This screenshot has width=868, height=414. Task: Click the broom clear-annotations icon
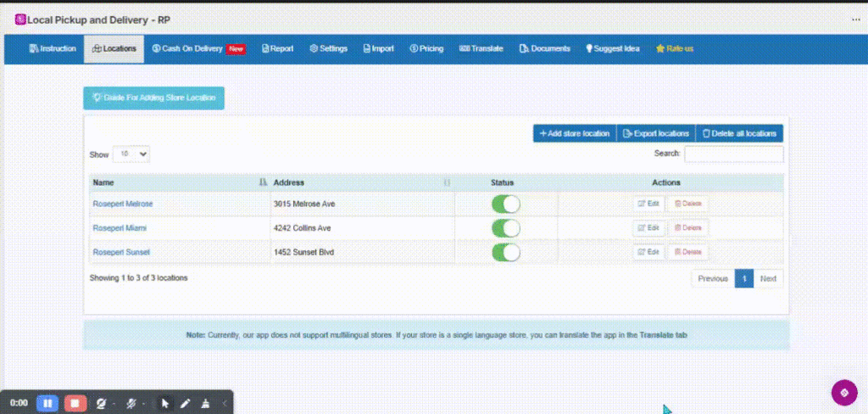pos(203,403)
